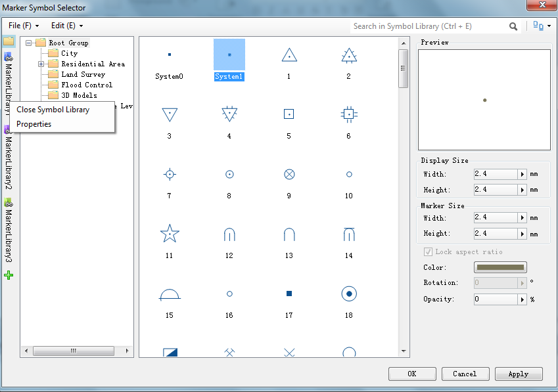
Task: Open the File (F) menu
Action: point(24,26)
